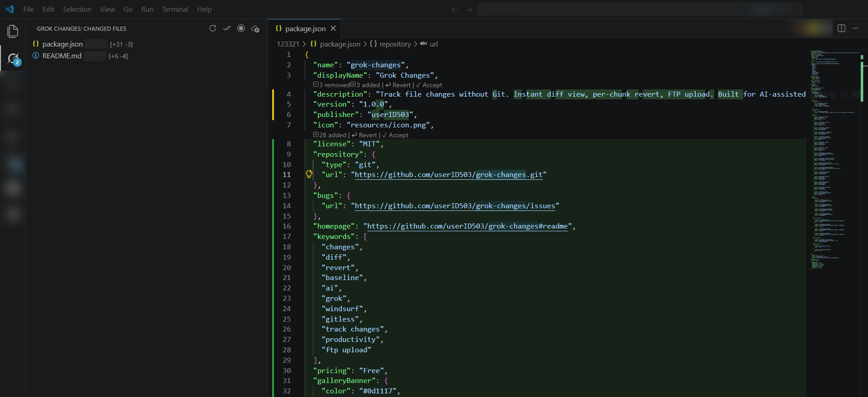Image resolution: width=868 pixels, height=397 pixels.
Task: Click the package.json breadcrumb segment
Action: click(x=340, y=44)
